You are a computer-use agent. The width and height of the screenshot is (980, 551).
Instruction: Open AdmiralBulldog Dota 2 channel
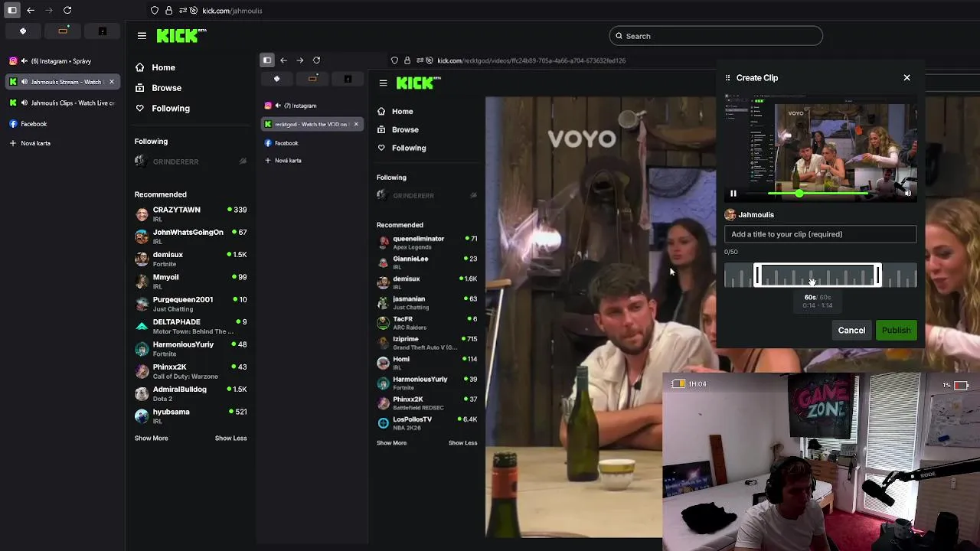click(x=190, y=393)
